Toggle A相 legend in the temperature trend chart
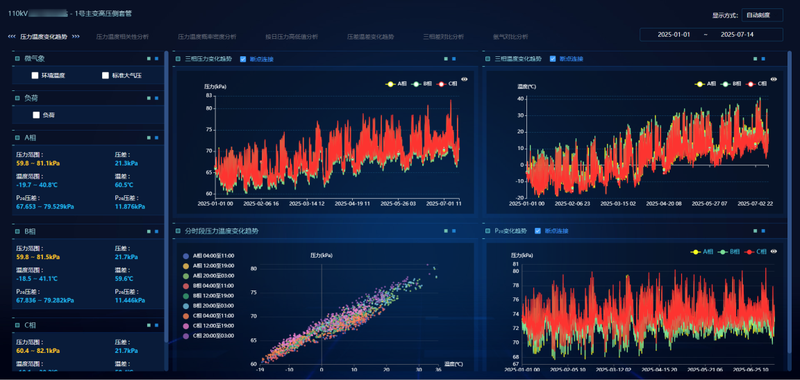The width and height of the screenshot is (800, 380). [x=706, y=84]
